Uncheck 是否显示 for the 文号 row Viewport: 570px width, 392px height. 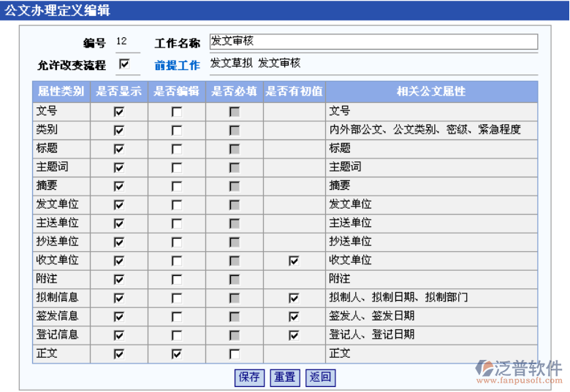pos(119,112)
